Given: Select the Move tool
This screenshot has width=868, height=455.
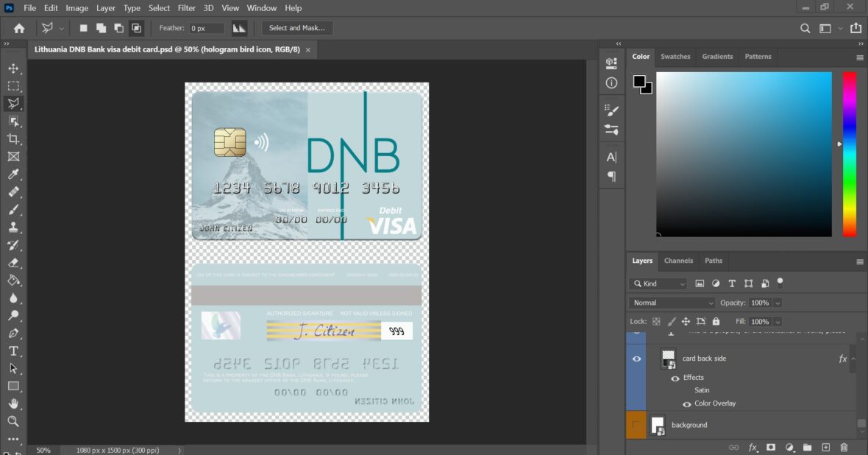Looking at the screenshot, I should (13, 68).
